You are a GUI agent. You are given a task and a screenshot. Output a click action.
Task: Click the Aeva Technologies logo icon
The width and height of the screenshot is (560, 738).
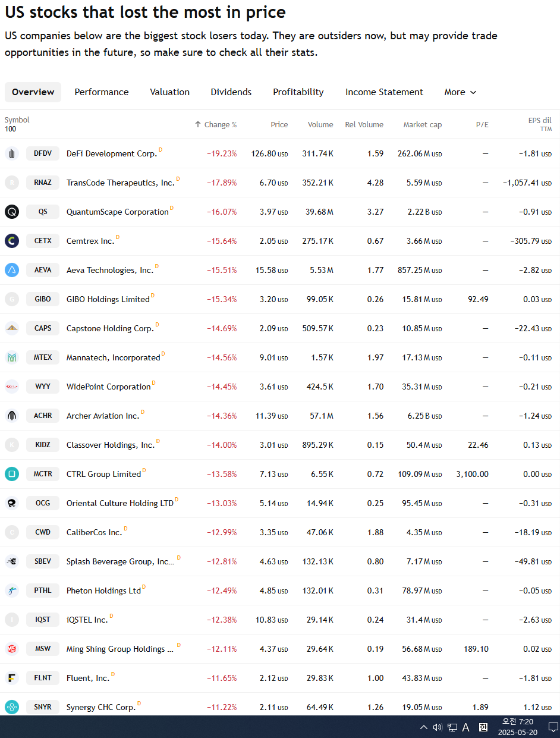coord(12,270)
